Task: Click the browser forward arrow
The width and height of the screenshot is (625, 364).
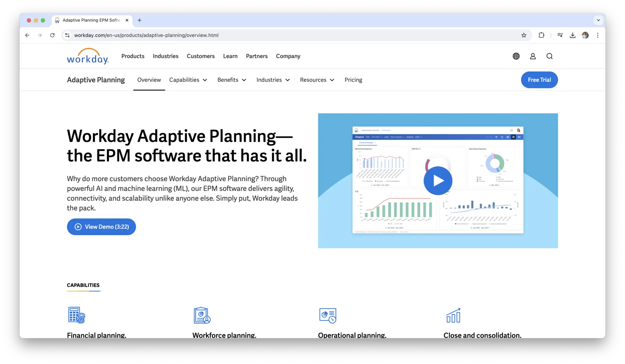Action: [x=40, y=35]
